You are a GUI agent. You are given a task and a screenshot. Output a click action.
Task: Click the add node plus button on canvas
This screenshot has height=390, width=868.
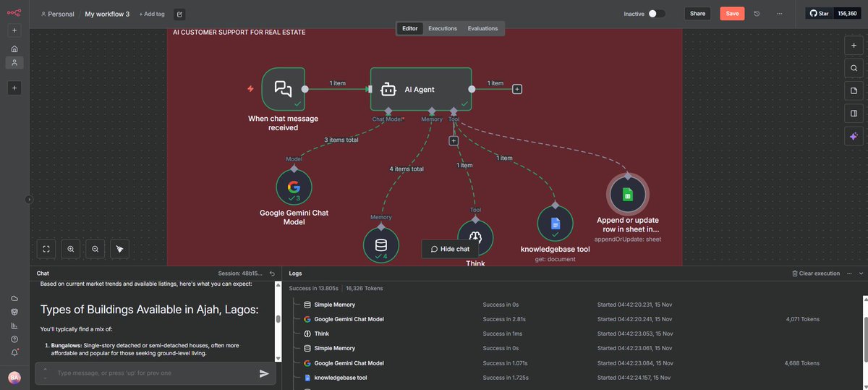click(x=854, y=45)
